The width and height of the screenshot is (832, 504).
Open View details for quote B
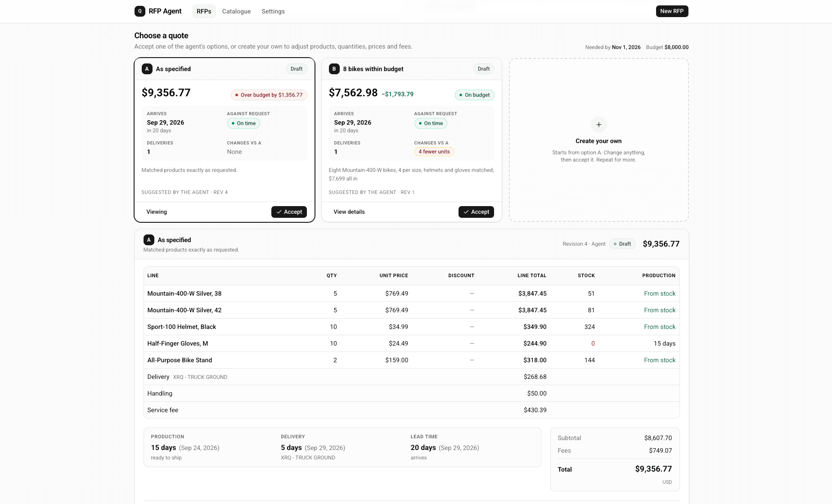(349, 212)
